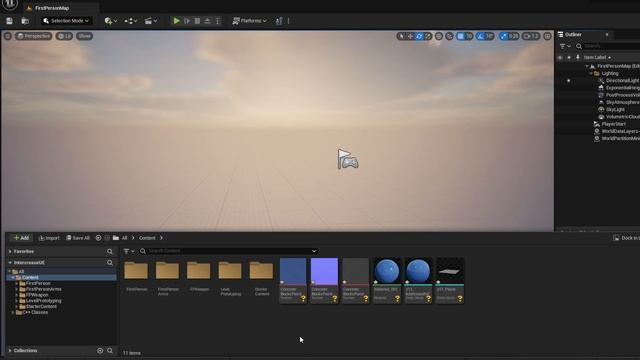Select the PlayerStart icon in viewport
The image size is (640, 360).
click(348, 160)
